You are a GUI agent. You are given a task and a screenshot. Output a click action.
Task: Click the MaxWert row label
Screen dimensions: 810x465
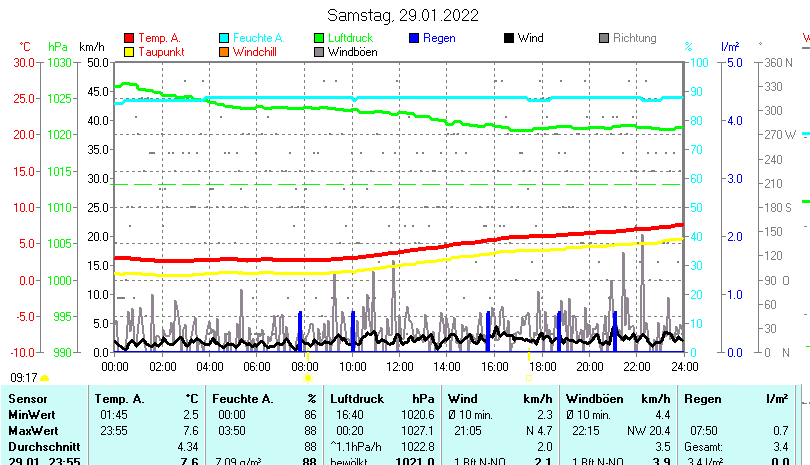[x=31, y=430]
